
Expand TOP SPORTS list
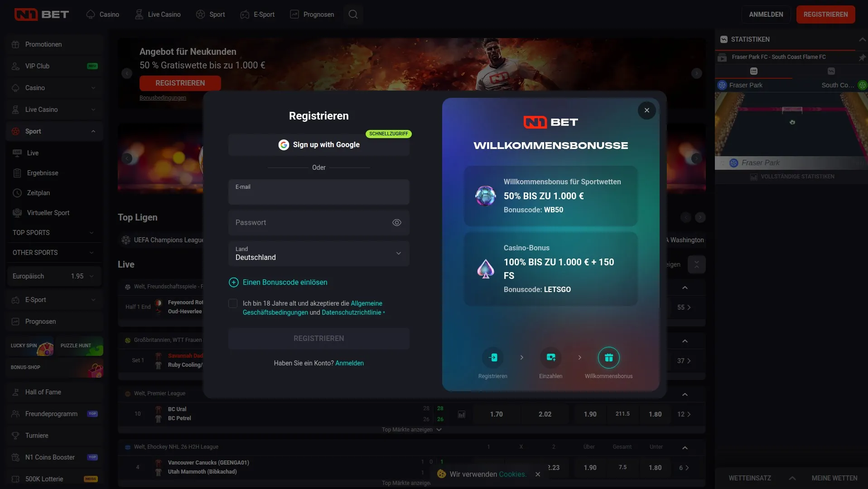pos(92,233)
